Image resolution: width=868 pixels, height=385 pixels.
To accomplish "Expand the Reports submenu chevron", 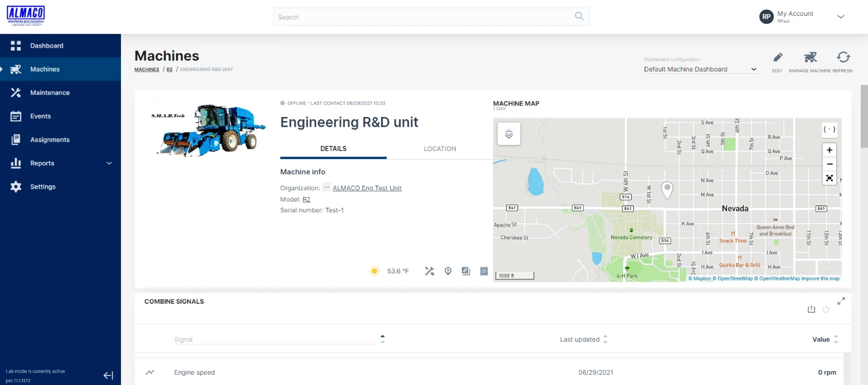I will [x=109, y=164].
